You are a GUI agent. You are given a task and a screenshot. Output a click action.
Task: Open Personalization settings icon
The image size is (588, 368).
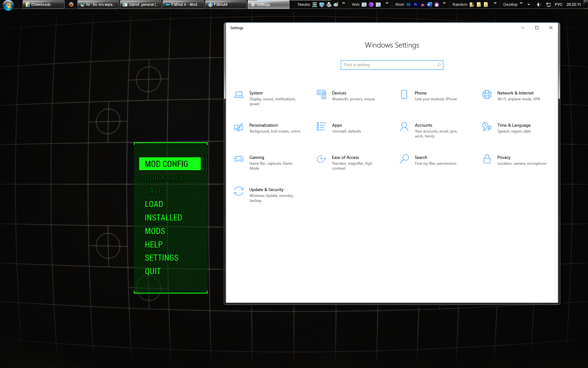point(239,127)
